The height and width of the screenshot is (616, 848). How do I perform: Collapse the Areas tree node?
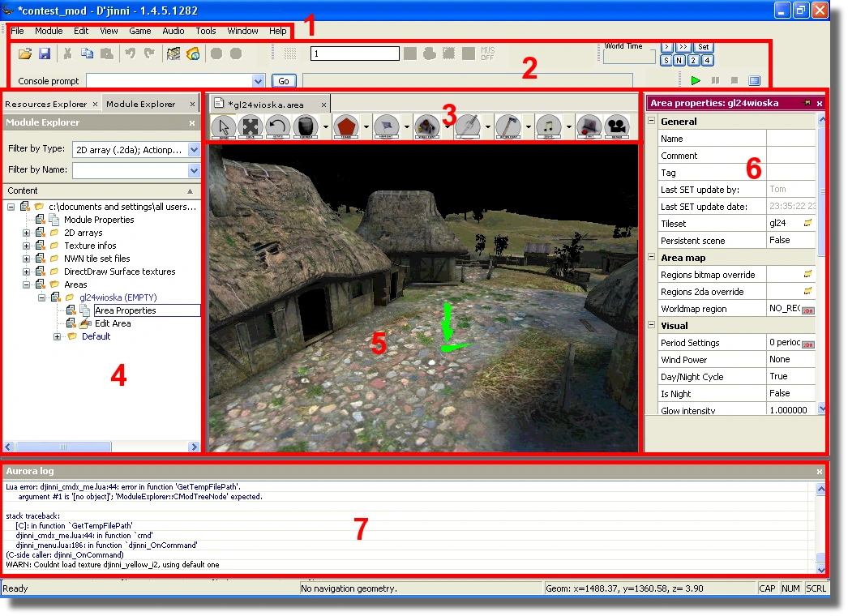click(x=26, y=284)
